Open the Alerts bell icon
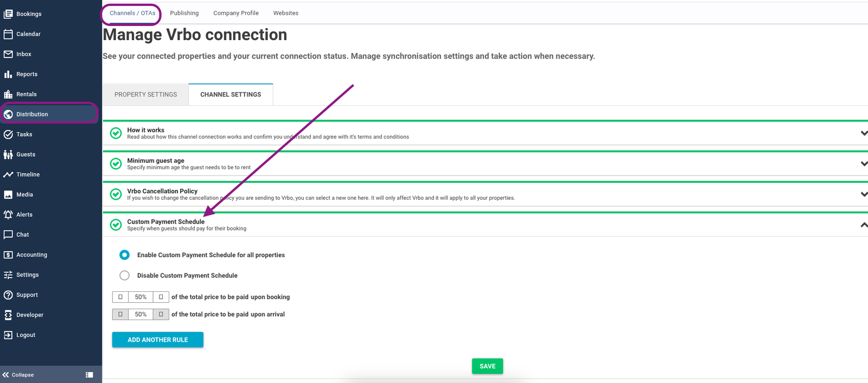This screenshot has height=383, width=868. coord(8,215)
